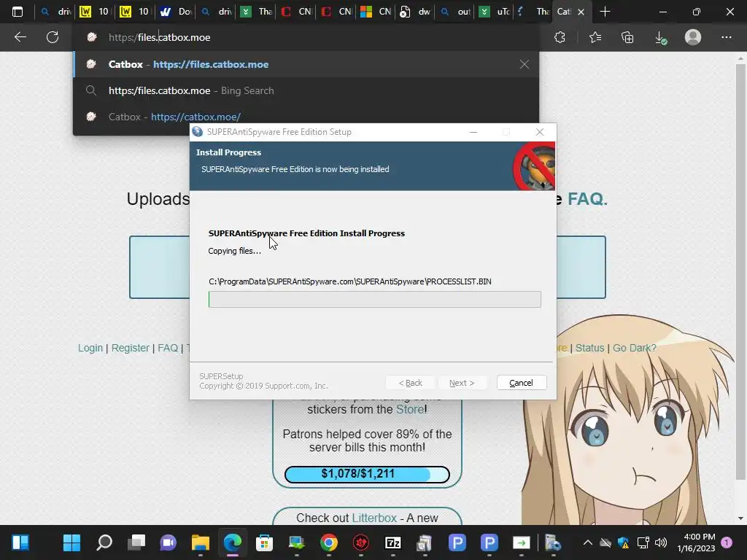
Task: Open the Windows Widgets icon
Action: pos(20,542)
